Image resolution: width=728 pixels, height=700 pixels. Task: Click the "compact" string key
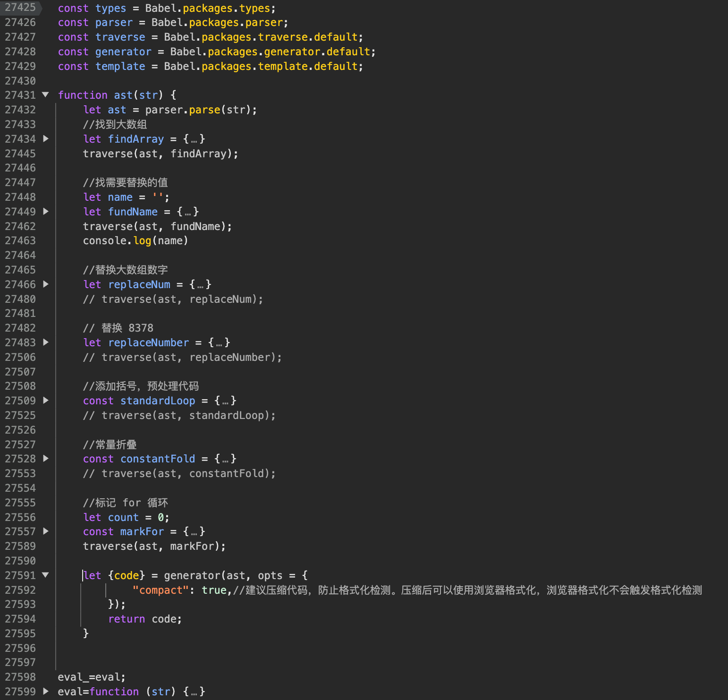[x=161, y=590]
